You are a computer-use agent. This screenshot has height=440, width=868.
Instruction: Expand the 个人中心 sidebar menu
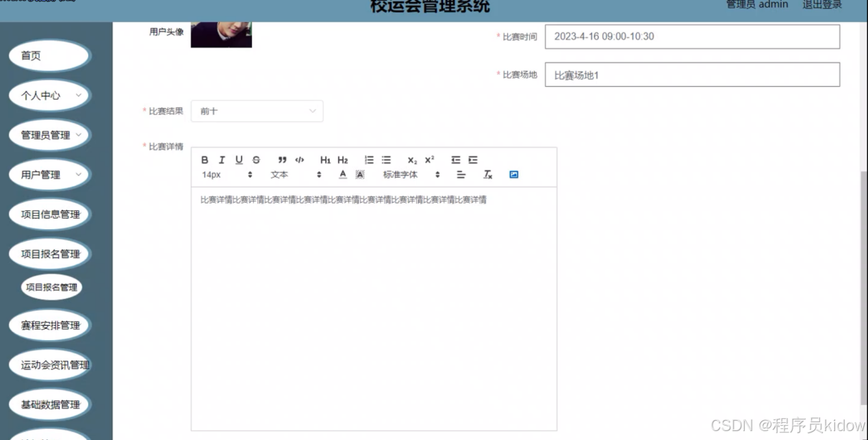[x=49, y=96]
